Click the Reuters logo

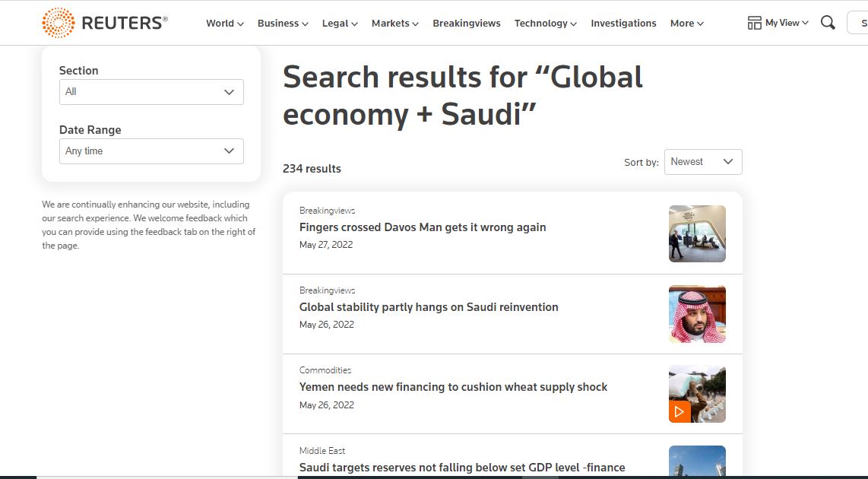tap(105, 23)
